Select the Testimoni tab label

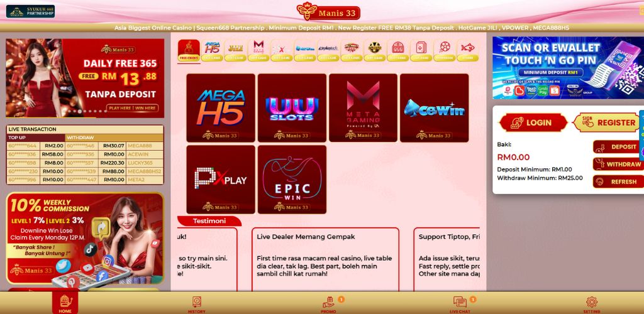click(x=209, y=221)
